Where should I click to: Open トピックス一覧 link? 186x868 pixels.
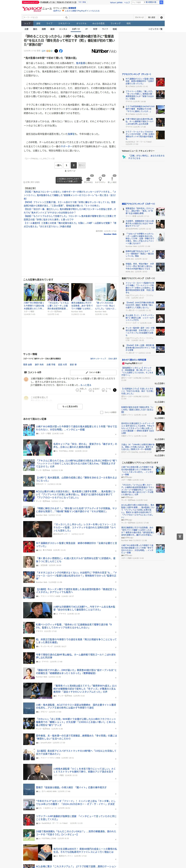(155, 29)
